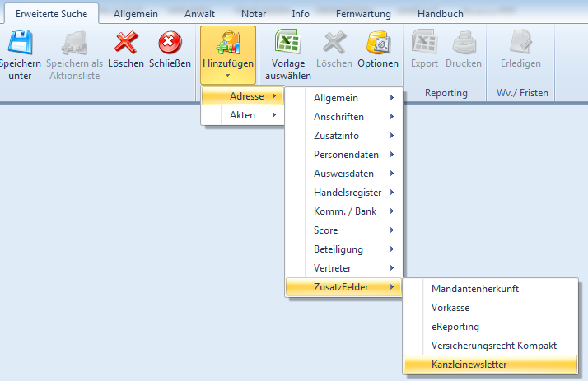Click the Drucken printer icon

[x=463, y=42]
